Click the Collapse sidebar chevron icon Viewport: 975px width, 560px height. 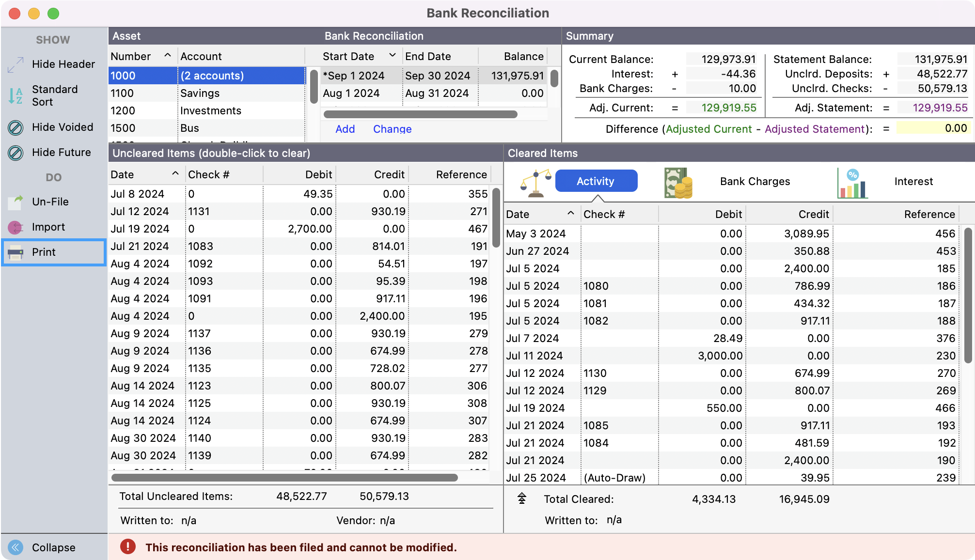16,547
